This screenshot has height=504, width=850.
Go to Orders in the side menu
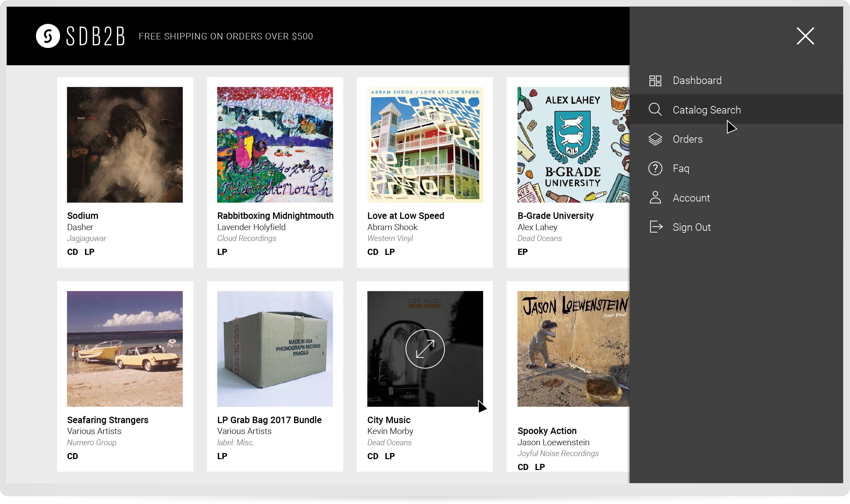[736, 139]
